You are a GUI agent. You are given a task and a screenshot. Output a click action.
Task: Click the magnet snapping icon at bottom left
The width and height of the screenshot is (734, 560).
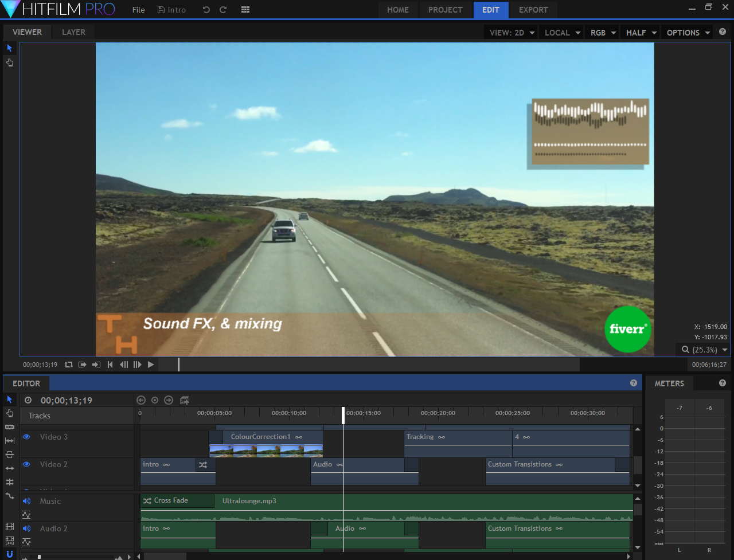pyautogui.click(x=9, y=554)
